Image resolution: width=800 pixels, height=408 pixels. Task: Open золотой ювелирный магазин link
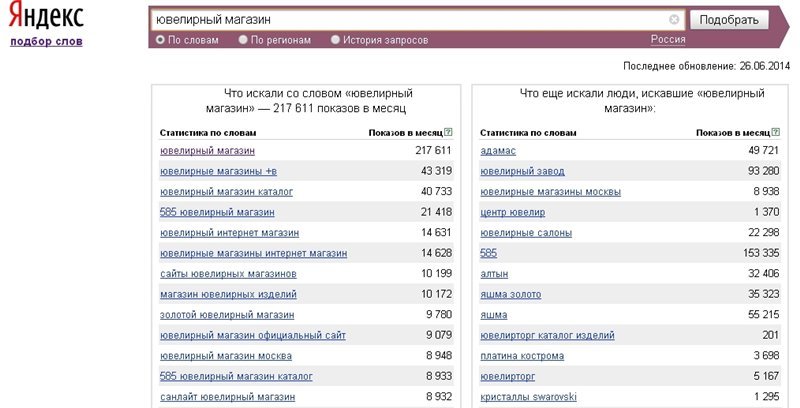tap(227, 315)
